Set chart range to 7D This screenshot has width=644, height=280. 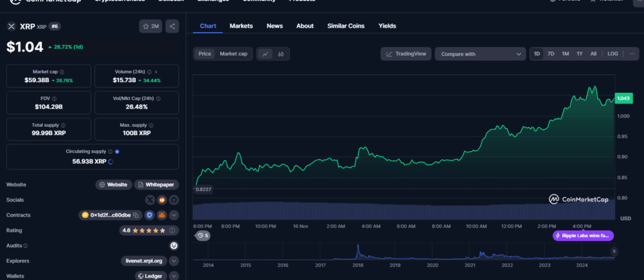(551, 54)
